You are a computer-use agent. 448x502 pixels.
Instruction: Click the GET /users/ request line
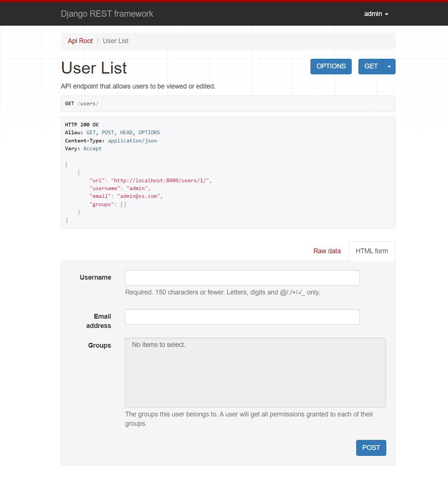[x=82, y=104]
